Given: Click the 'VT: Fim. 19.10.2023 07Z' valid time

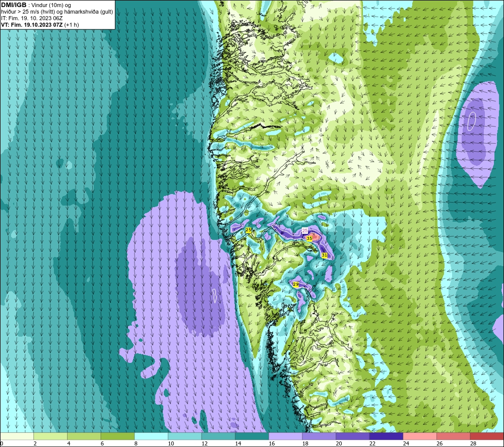Looking at the screenshot, I should [x=32, y=25].
